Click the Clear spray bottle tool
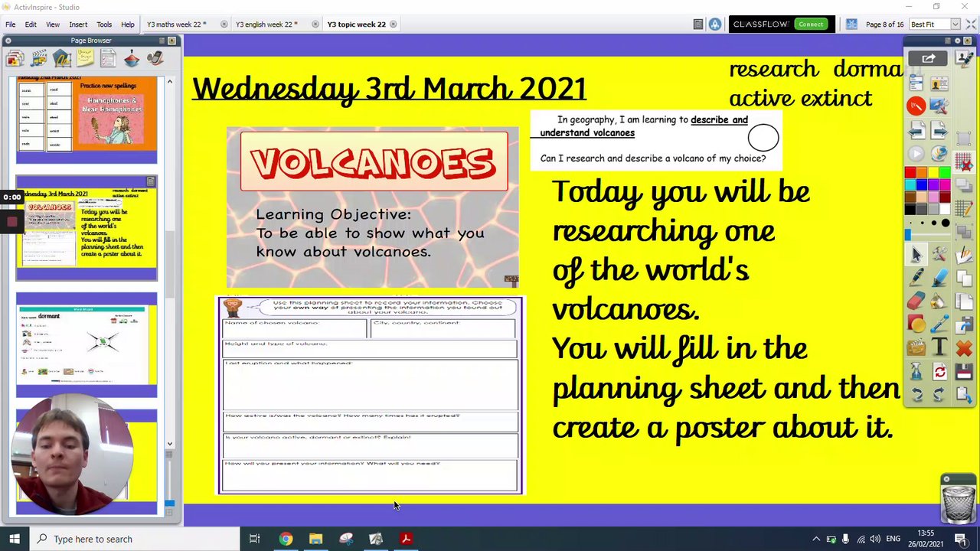The image size is (980, 551). [x=916, y=371]
